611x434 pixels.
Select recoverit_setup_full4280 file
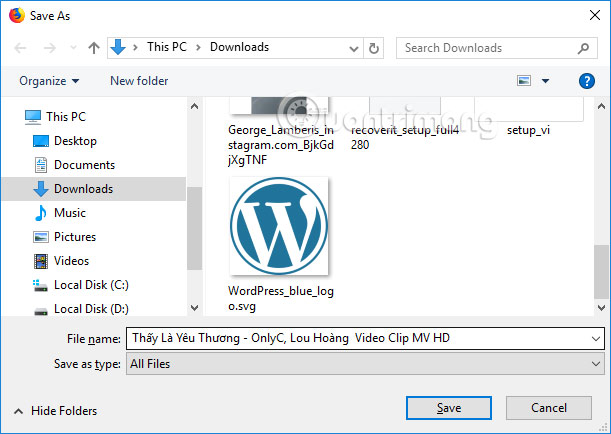click(404, 137)
